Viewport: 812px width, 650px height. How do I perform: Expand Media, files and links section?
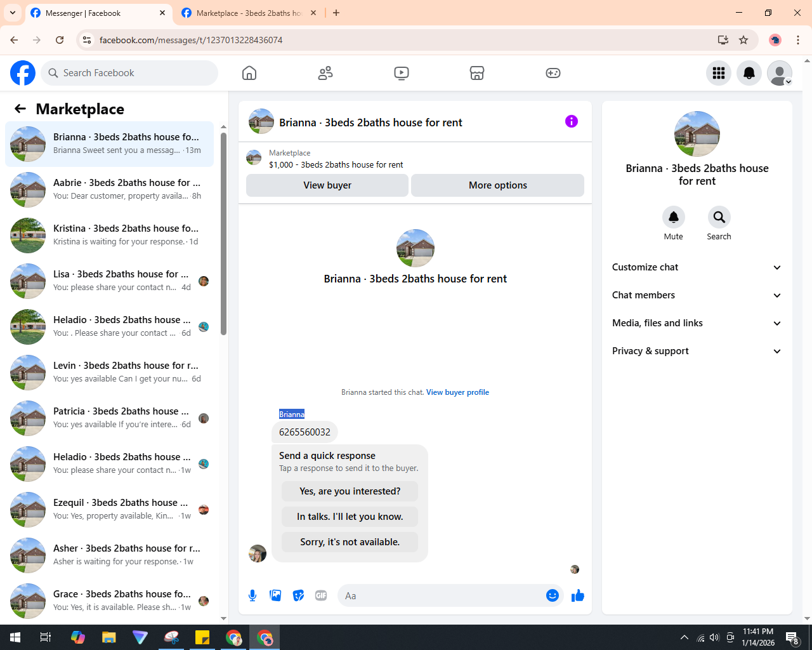coord(697,323)
